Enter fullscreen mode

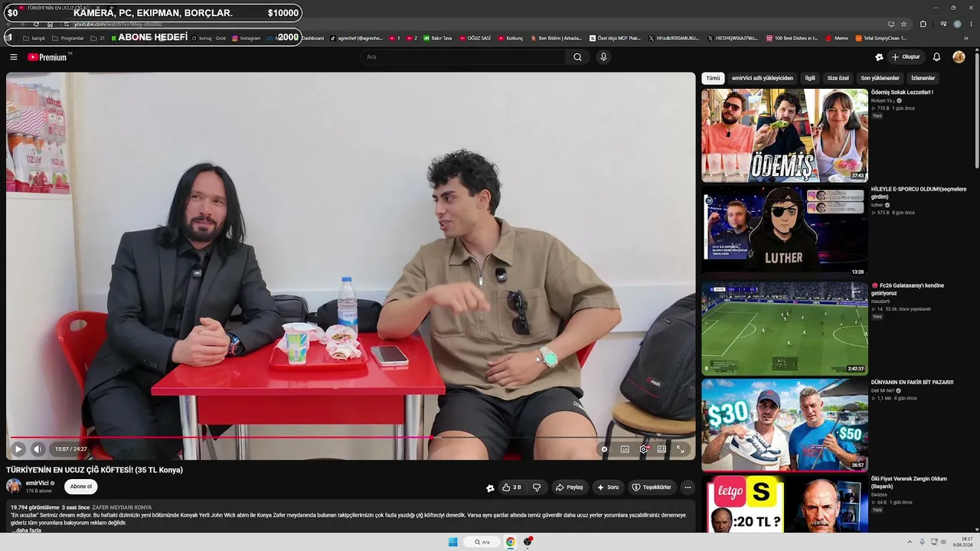tap(680, 449)
